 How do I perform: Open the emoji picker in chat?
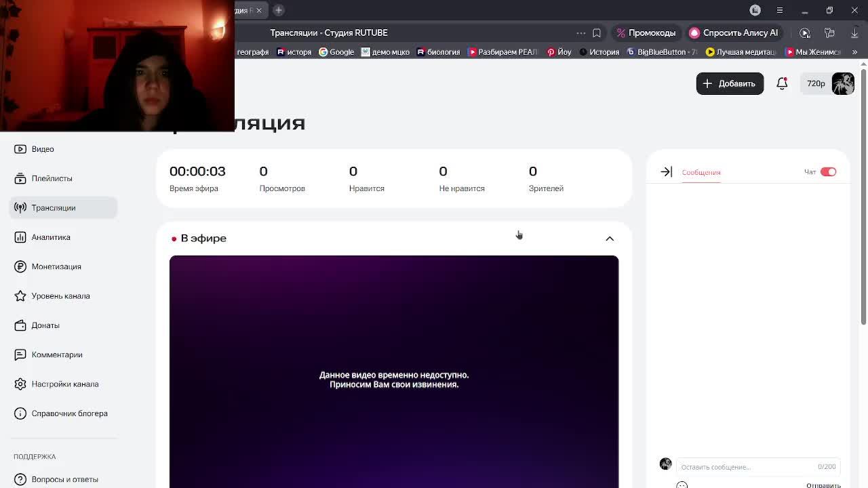(682, 485)
